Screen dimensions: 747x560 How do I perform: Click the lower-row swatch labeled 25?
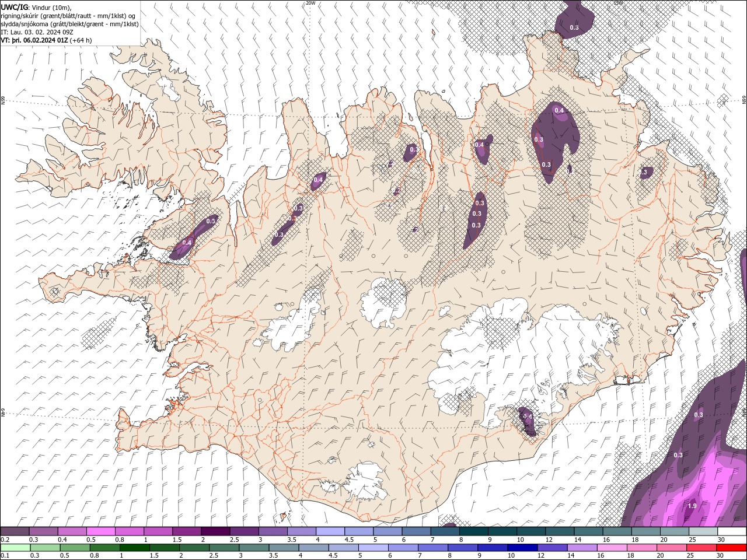702,548
